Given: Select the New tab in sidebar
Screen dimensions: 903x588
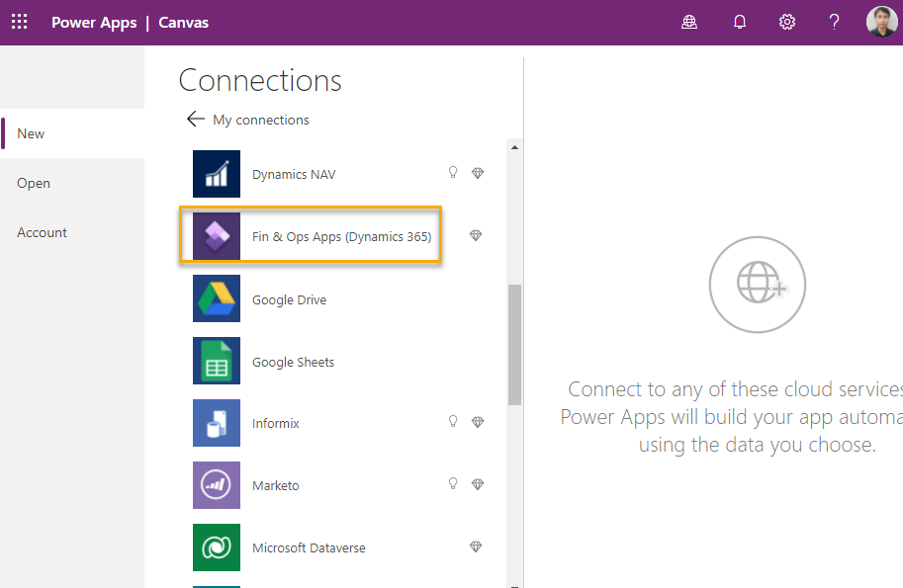Looking at the screenshot, I should tap(72, 133).
